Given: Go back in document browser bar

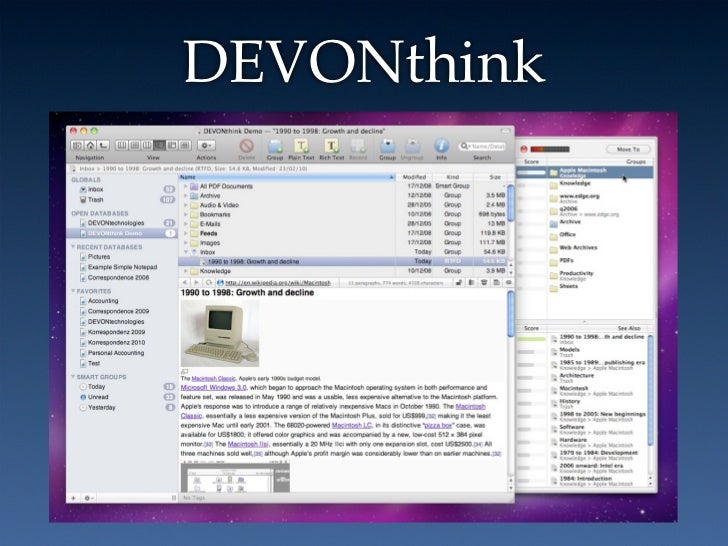Looking at the screenshot, I should pyautogui.click(x=184, y=282).
